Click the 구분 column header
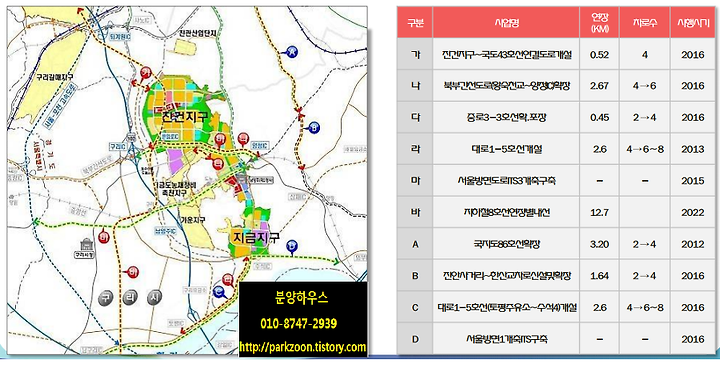The height and width of the screenshot is (368, 720). tap(415, 22)
